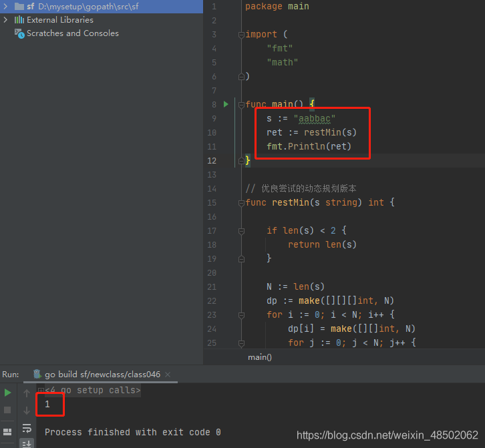Expand the sf project folder arrow
Screen dimensions: 485x448
pyautogui.click(x=6, y=6)
